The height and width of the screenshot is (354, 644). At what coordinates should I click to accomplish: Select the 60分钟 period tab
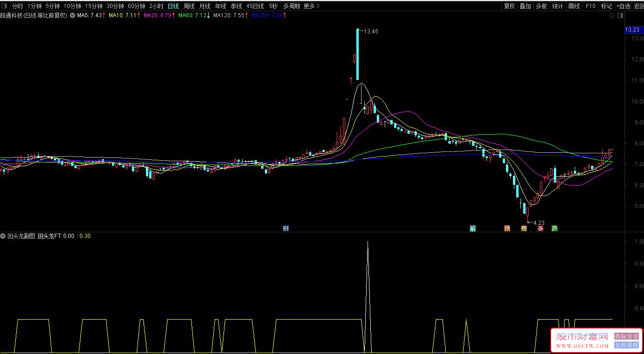[x=136, y=6]
